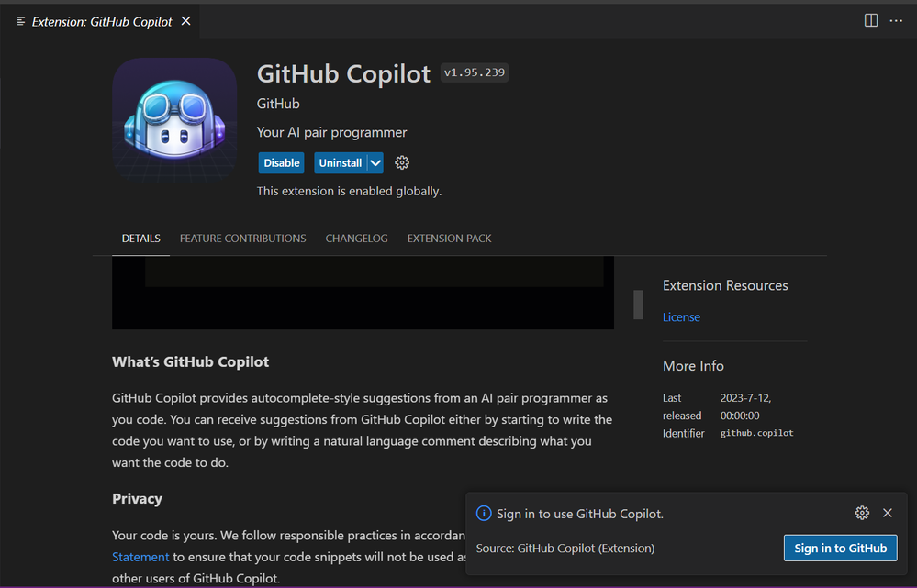Open the notification settings gear

pyautogui.click(x=862, y=513)
